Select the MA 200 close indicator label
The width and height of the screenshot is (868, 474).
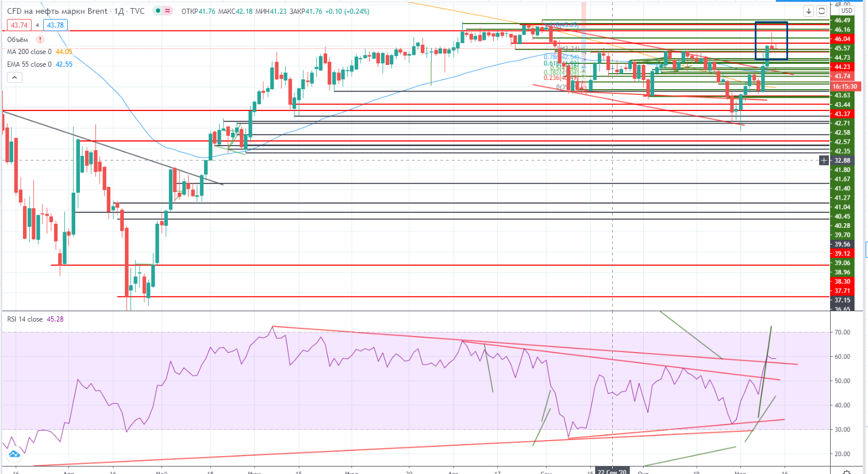(x=29, y=52)
